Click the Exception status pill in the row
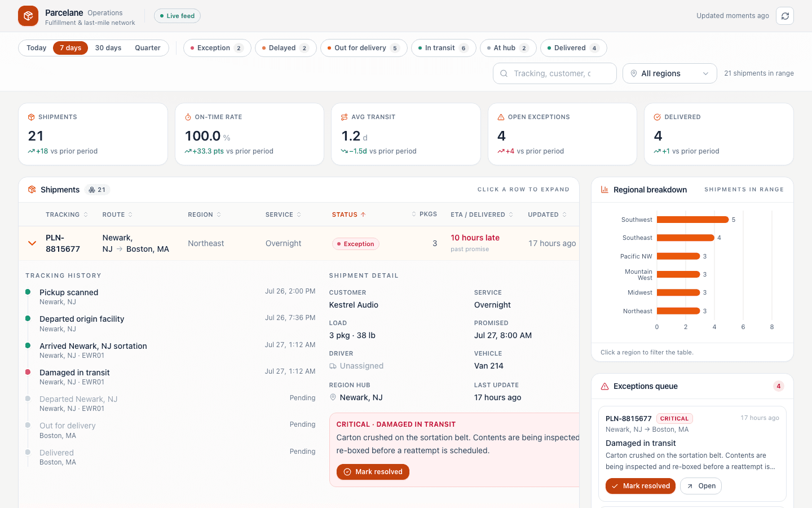 (355, 244)
